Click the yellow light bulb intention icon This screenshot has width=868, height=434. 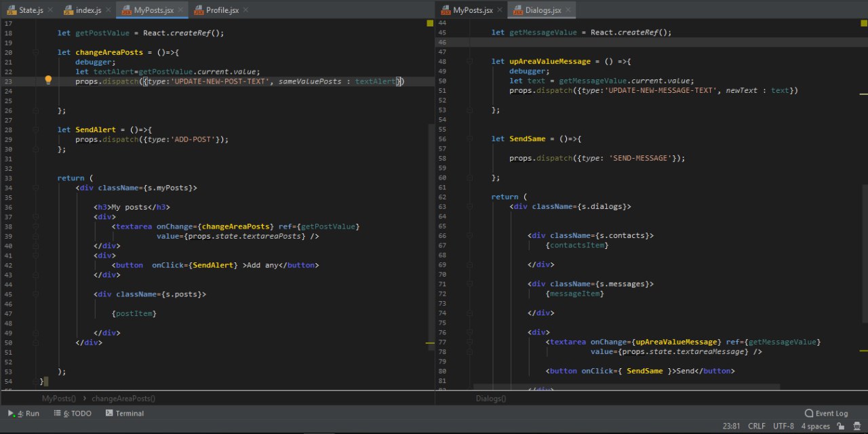coord(48,81)
